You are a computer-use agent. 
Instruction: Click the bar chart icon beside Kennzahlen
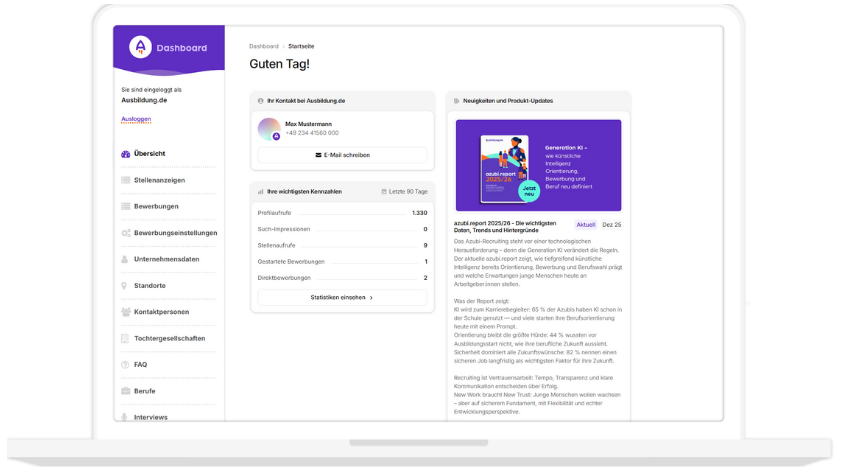[260, 192]
